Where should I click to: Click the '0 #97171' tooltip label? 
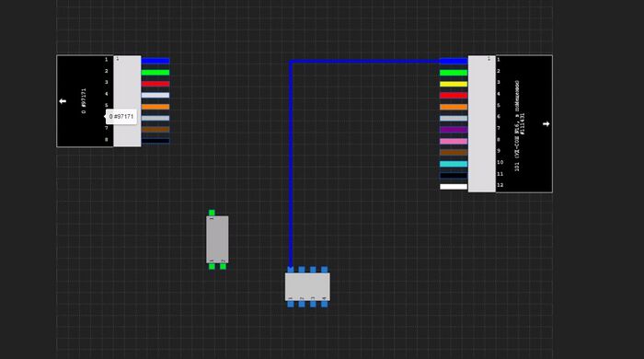pyautogui.click(x=121, y=117)
